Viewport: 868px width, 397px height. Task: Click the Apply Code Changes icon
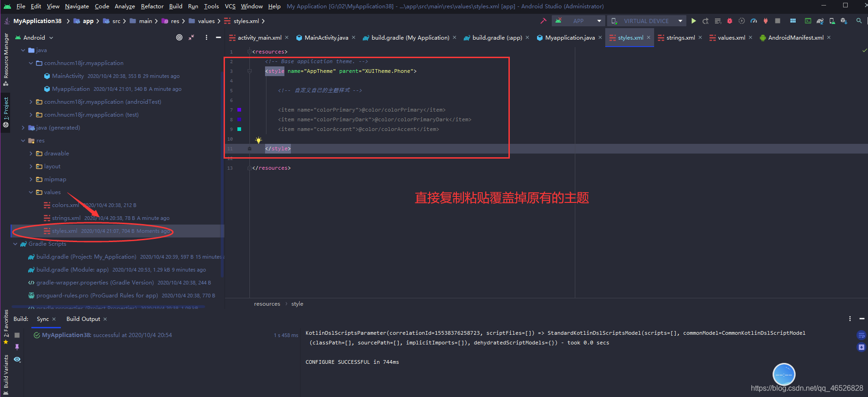[718, 21]
